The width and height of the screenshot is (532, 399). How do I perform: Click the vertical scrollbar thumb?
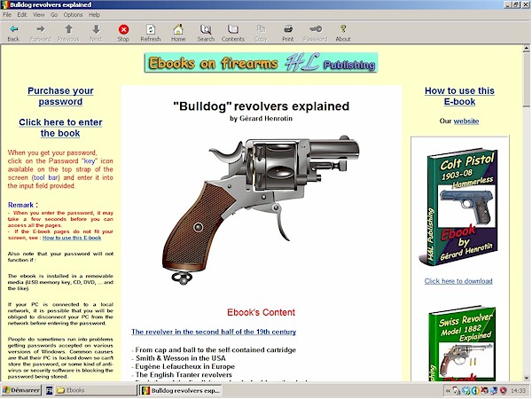[526, 80]
